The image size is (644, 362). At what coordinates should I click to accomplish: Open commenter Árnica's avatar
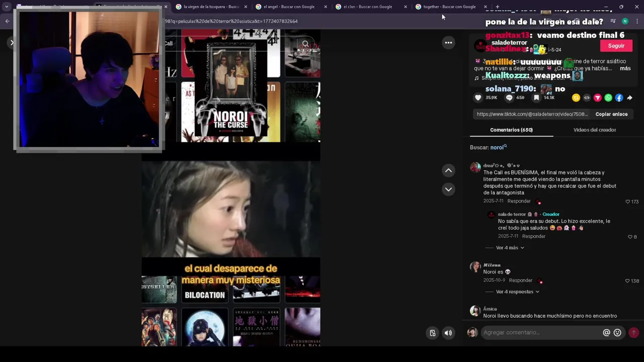475,311
